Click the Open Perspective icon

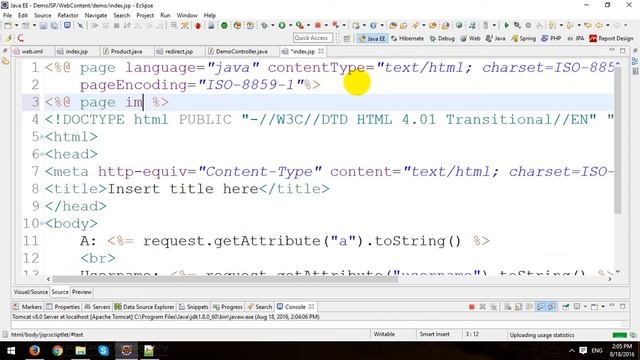click(x=347, y=38)
